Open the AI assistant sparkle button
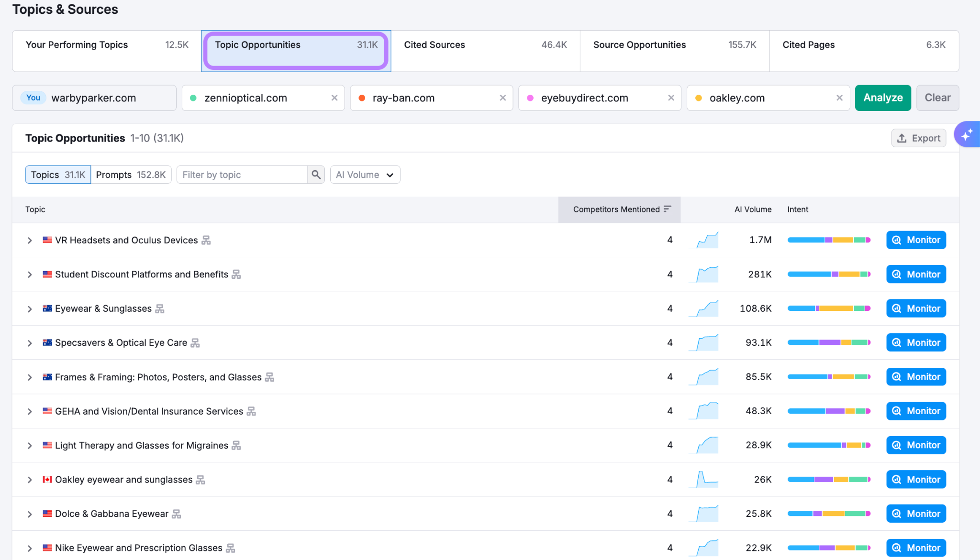This screenshot has height=560, width=980. click(967, 134)
